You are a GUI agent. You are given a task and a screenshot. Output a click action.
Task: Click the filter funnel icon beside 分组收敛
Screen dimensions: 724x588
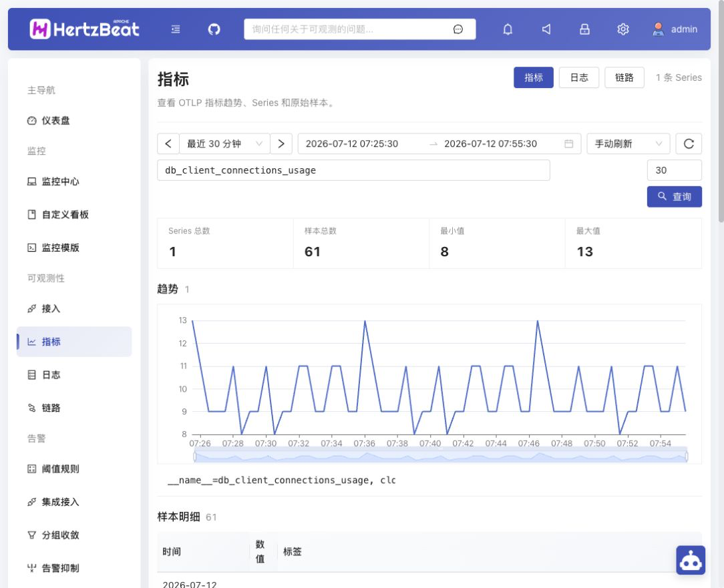click(x=31, y=535)
